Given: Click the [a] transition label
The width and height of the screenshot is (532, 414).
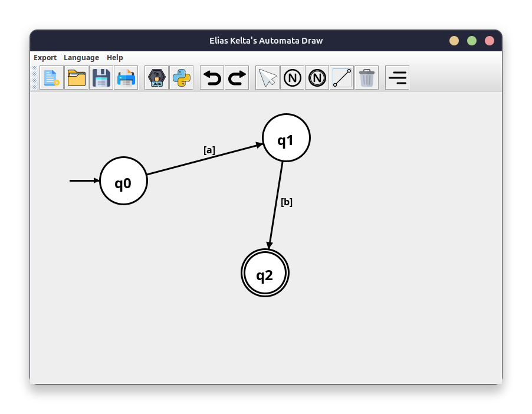Looking at the screenshot, I should (209, 150).
